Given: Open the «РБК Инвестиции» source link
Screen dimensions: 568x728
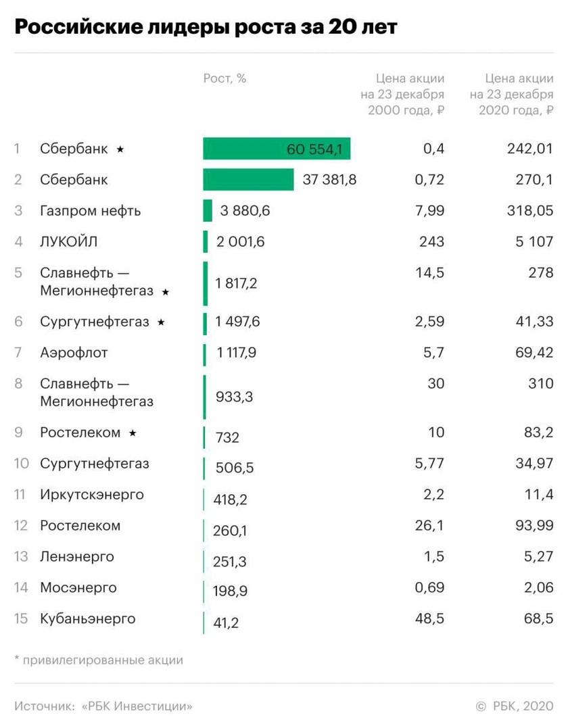Looking at the screenshot, I should [137, 706].
